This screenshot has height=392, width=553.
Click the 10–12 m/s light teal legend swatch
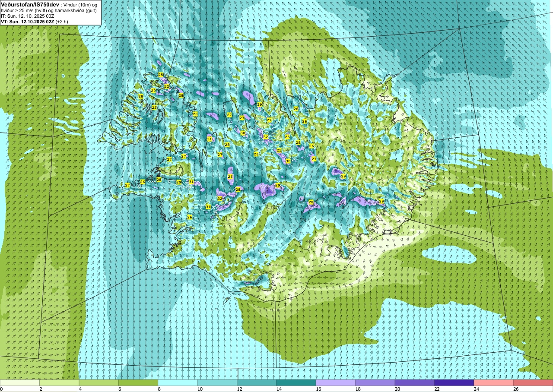217,383
